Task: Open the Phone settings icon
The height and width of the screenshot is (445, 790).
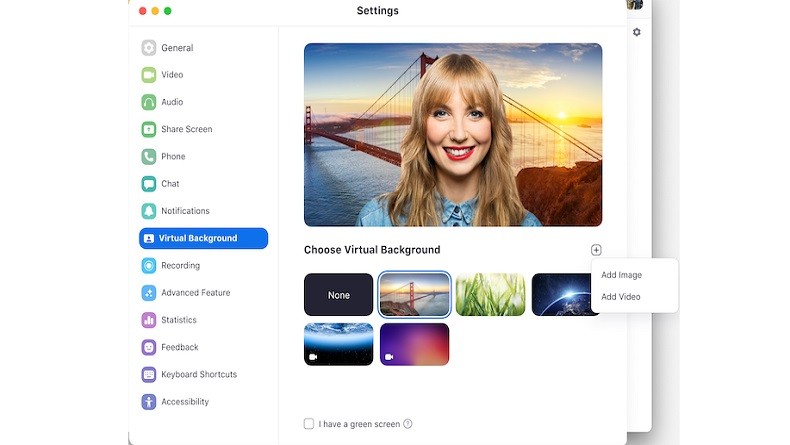Action: click(149, 156)
